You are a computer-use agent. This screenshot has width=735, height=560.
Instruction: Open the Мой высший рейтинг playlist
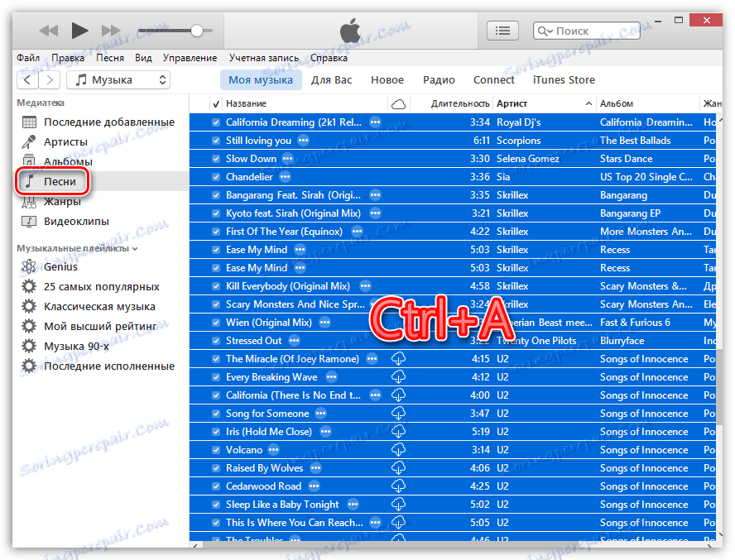click(101, 326)
